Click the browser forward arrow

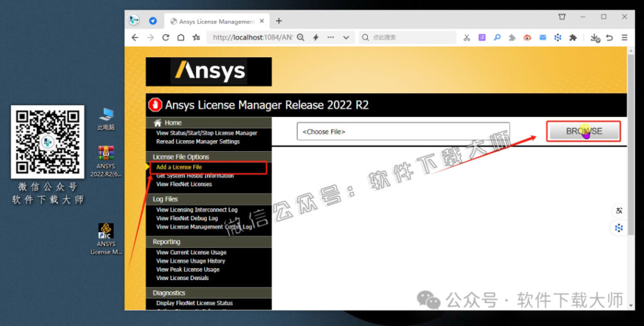pos(150,37)
